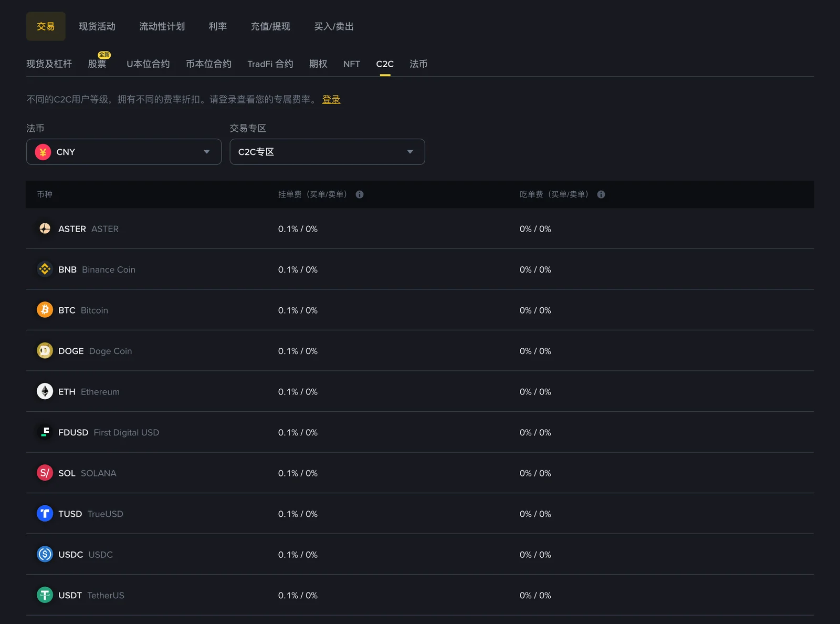Open the 流动性计划 tab
840x624 pixels.
[x=162, y=26]
